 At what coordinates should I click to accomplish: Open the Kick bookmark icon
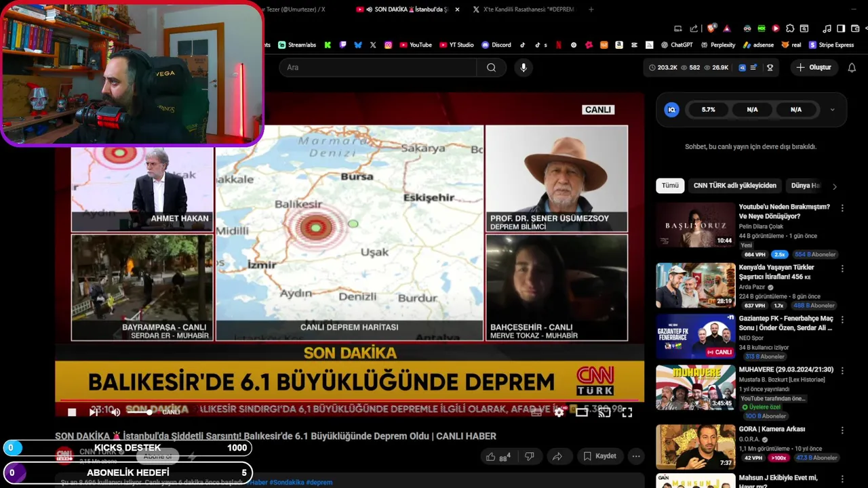(x=328, y=45)
